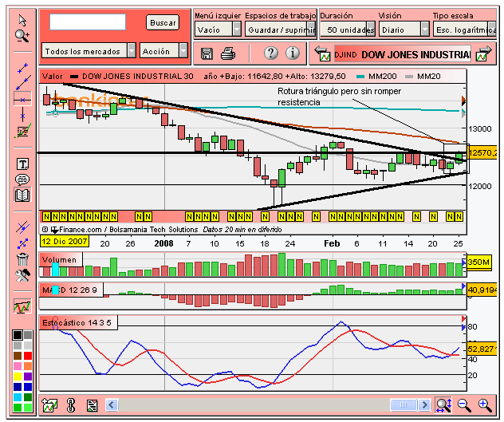Select the speech bubble comment tool
The width and height of the screenshot is (504, 422).
22,179
